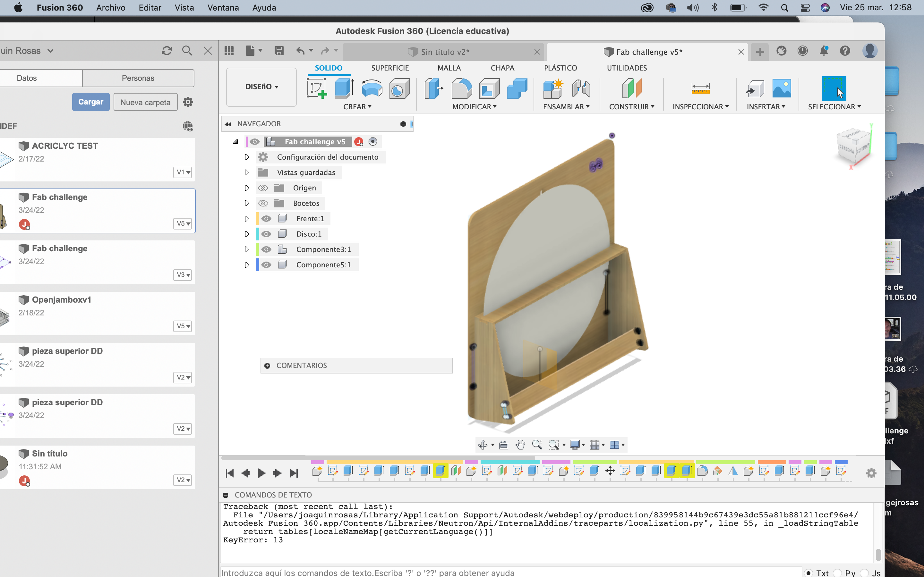This screenshot has width=924, height=577.
Task: Select the Py radio button
Action: pyautogui.click(x=837, y=573)
